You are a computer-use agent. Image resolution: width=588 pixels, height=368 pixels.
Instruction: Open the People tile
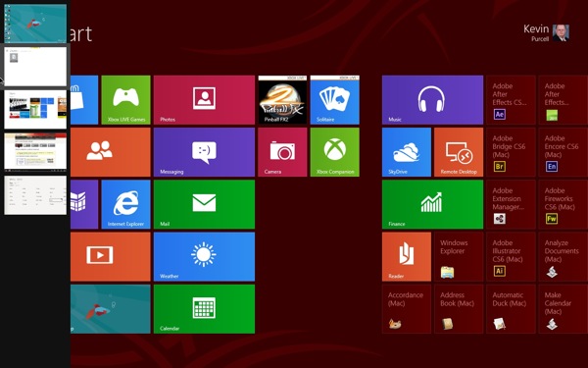point(110,152)
